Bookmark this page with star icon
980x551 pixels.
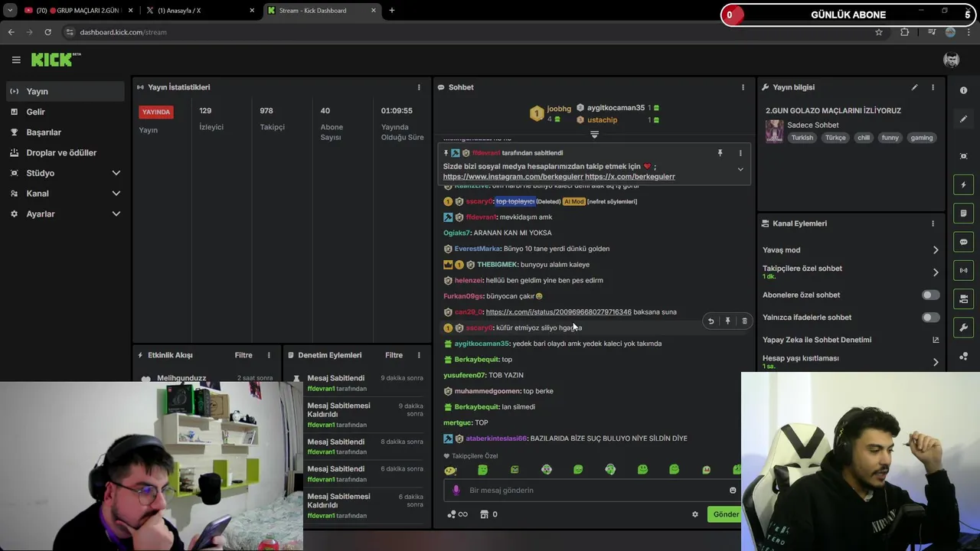click(879, 32)
